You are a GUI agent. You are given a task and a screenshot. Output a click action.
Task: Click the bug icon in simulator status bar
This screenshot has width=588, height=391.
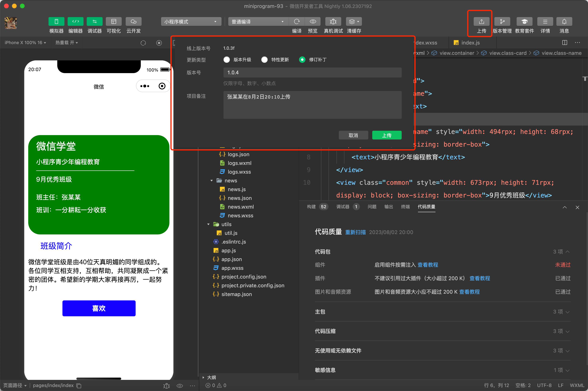pos(166,385)
